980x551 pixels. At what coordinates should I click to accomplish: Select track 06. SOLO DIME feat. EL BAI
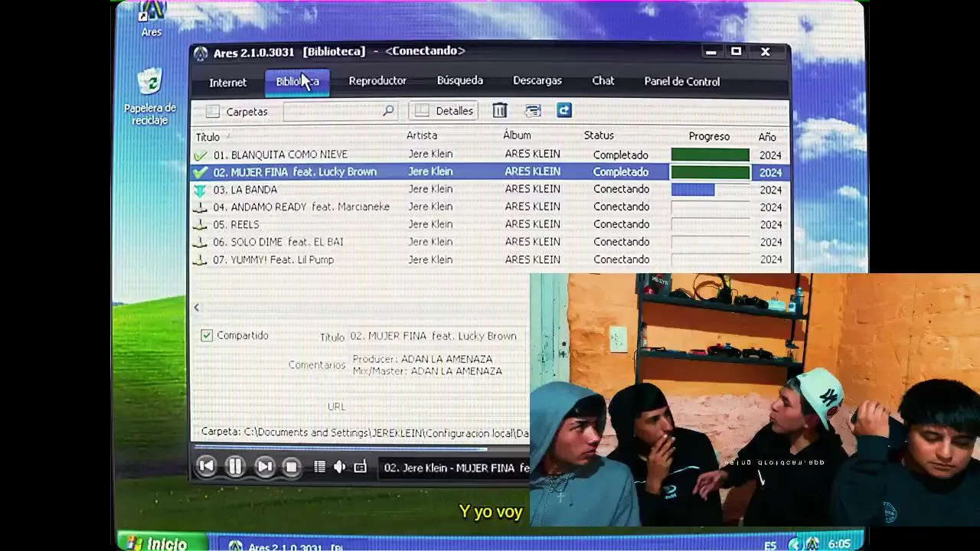tap(490, 243)
